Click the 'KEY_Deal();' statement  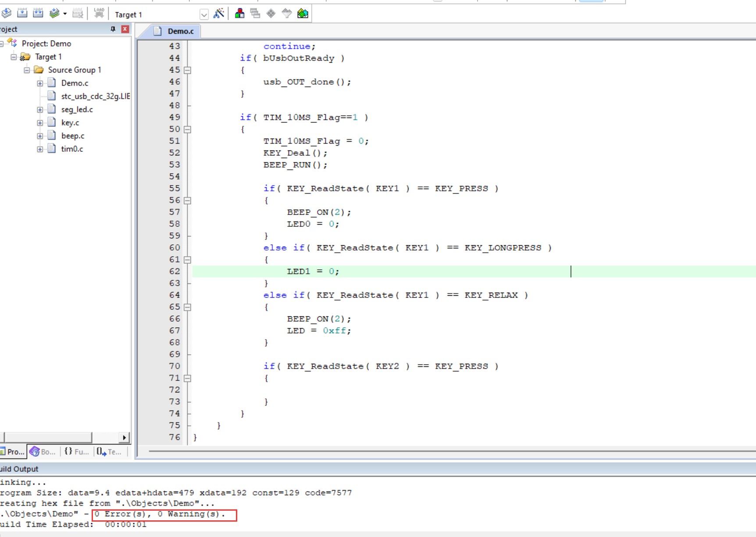pyautogui.click(x=295, y=153)
